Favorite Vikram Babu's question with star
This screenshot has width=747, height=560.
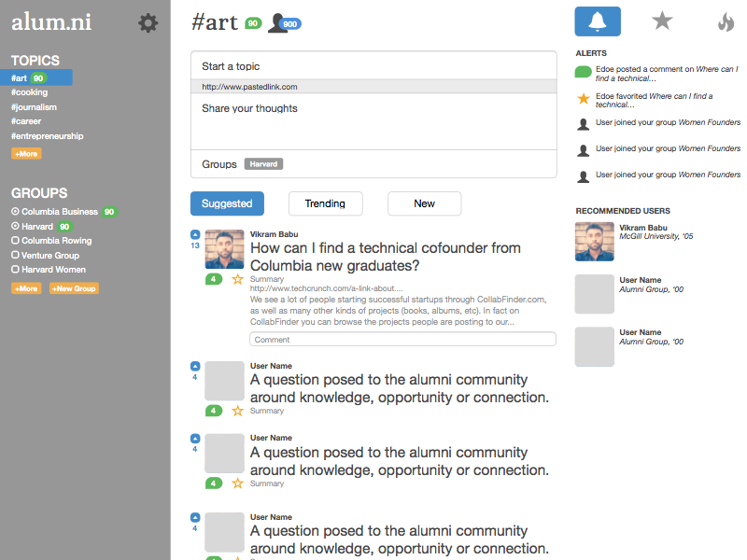237,279
